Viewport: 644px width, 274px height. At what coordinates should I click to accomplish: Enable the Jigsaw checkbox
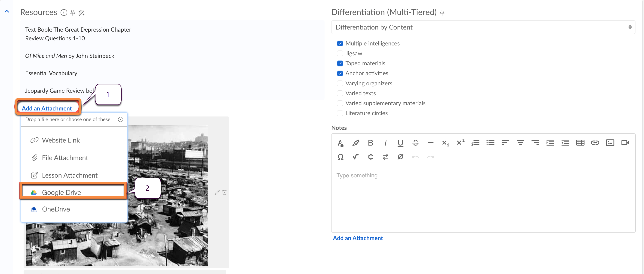tap(340, 54)
